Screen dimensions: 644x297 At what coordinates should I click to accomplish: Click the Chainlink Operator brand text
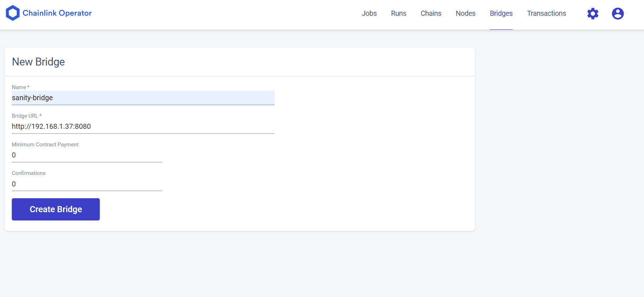pyautogui.click(x=57, y=13)
